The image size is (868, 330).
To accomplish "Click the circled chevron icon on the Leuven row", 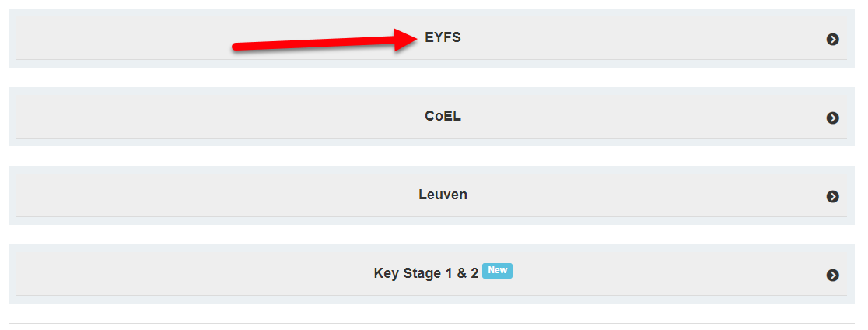I will point(832,196).
